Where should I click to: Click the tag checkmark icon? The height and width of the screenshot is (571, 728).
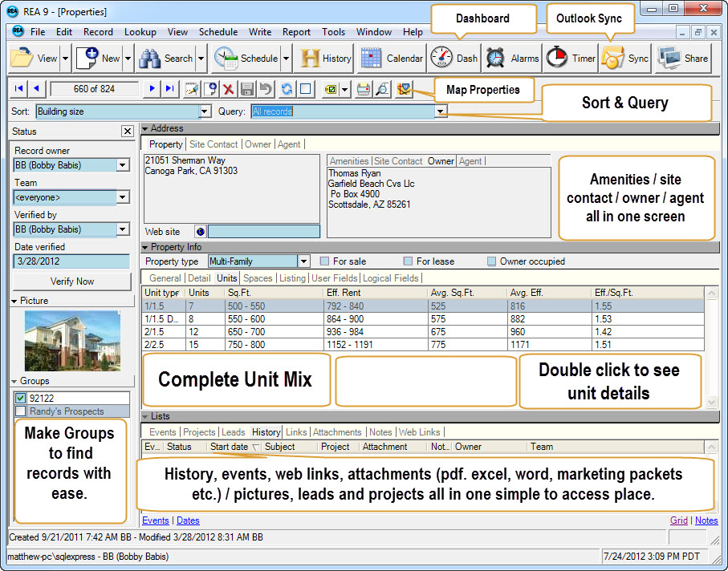click(x=331, y=88)
